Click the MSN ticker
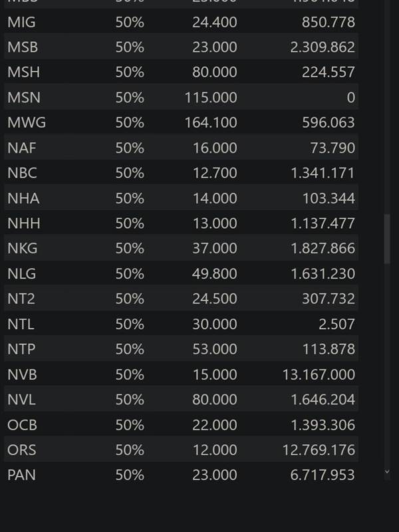 coord(24,98)
